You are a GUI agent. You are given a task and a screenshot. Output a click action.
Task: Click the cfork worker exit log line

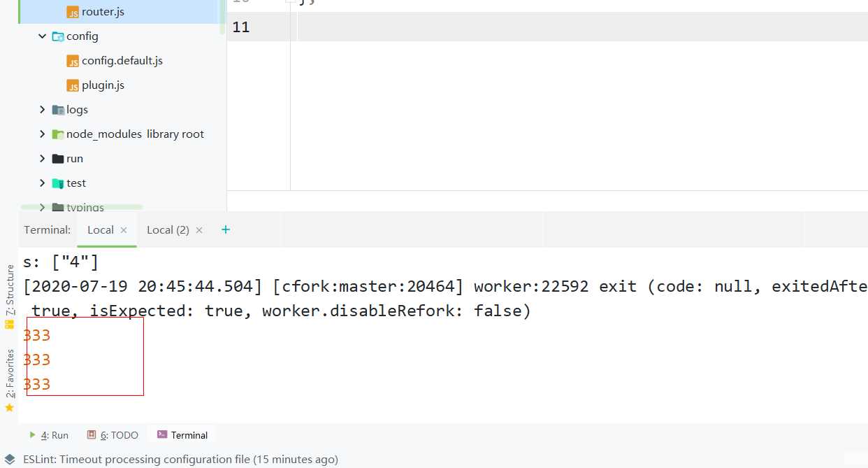coord(445,287)
